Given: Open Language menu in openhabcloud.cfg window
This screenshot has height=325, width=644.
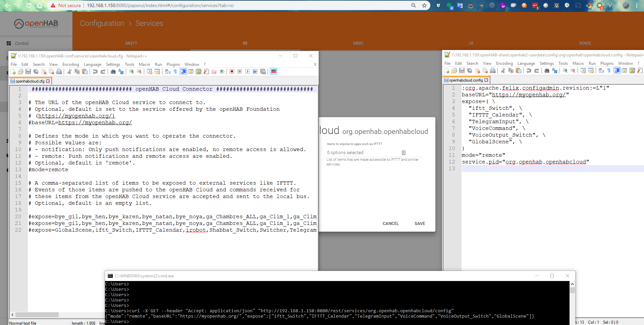Looking at the screenshot, I should pyautogui.click(x=92, y=64).
